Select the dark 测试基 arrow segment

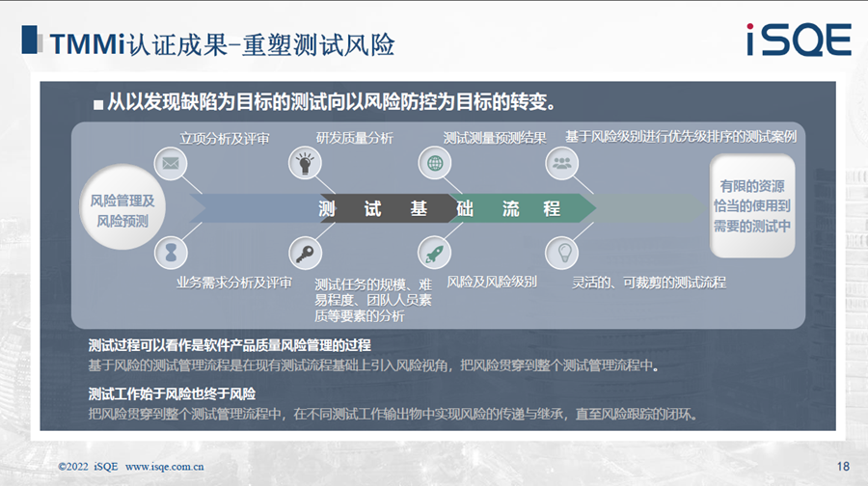[x=376, y=208]
